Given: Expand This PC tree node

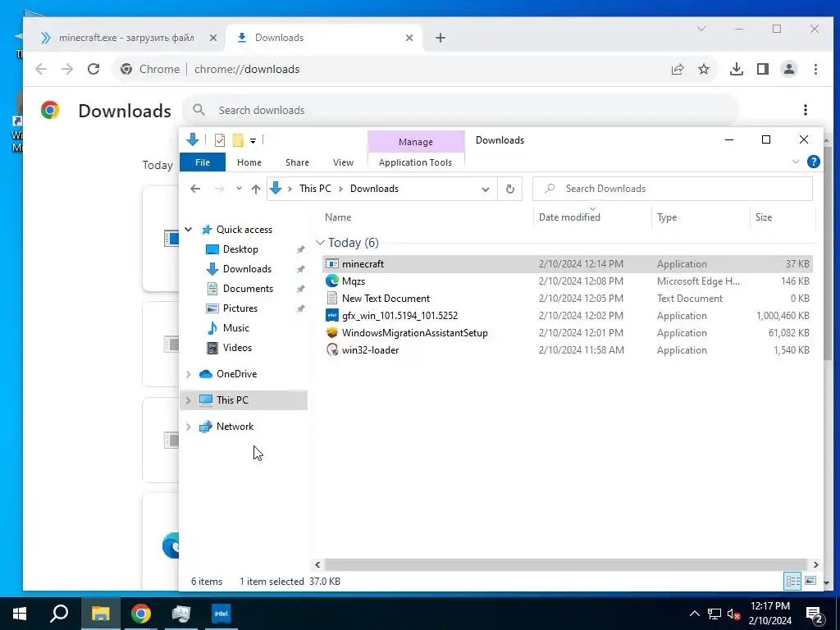Looking at the screenshot, I should click(189, 400).
